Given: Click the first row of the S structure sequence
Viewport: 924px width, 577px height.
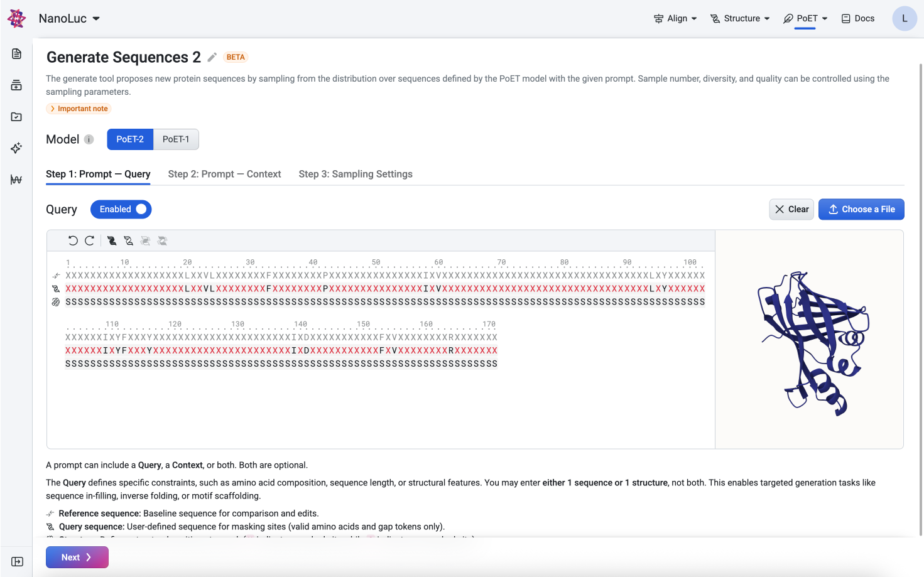Looking at the screenshot, I should [x=385, y=302].
